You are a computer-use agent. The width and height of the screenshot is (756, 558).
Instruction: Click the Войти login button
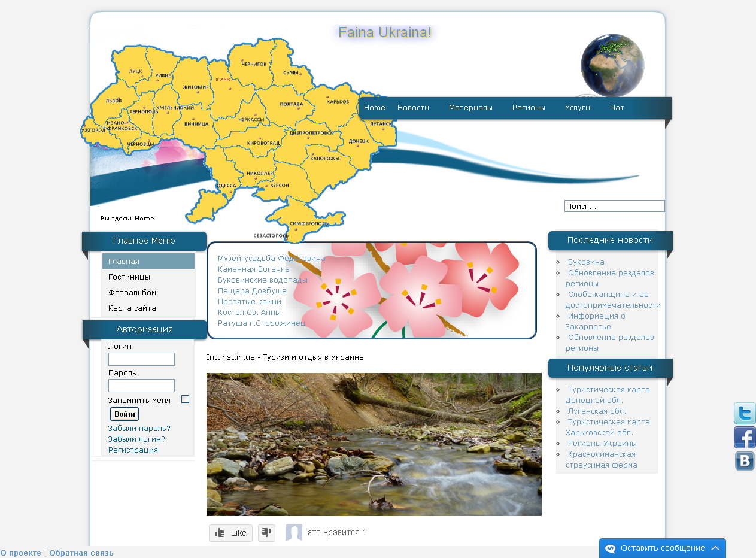pos(125,414)
